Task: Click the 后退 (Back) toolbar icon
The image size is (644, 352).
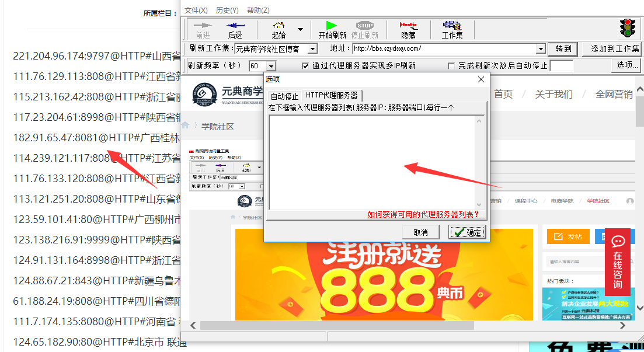Action: pyautogui.click(x=235, y=29)
